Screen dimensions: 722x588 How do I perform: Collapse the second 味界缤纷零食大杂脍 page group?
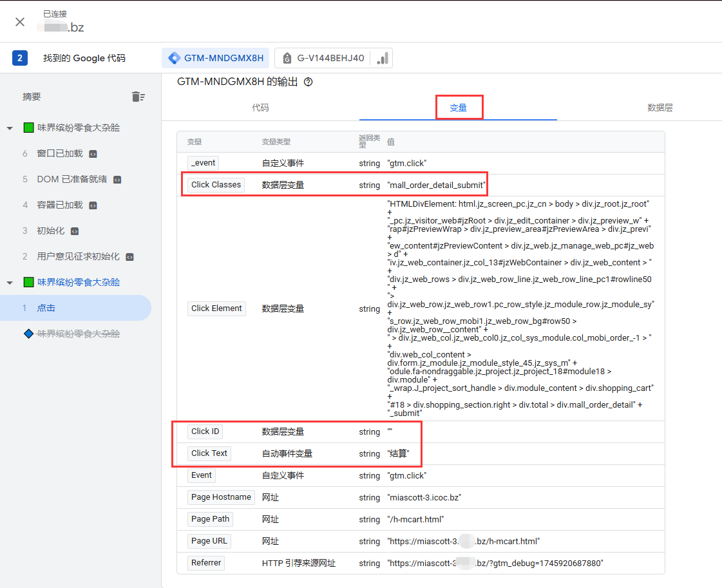point(10,282)
